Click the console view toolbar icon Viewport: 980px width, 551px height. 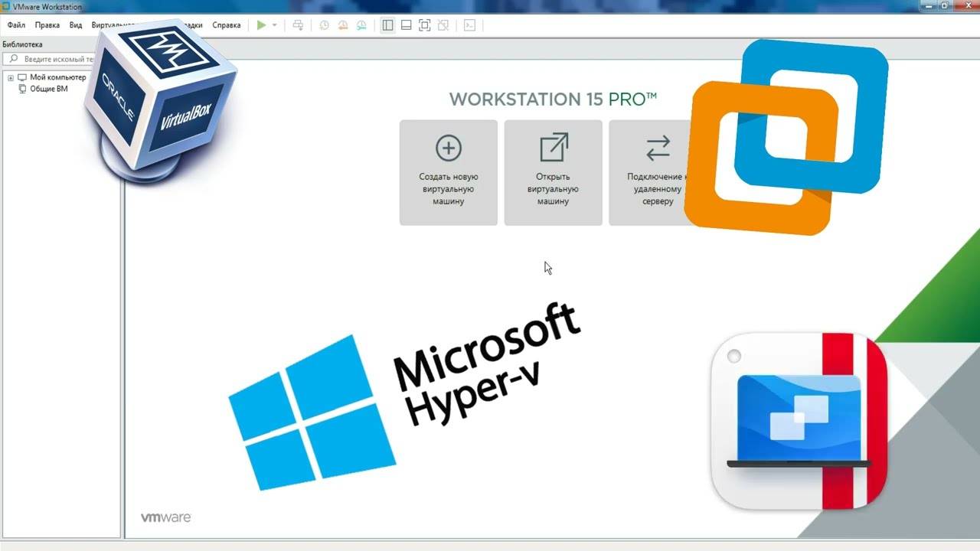pyautogui.click(x=470, y=25)
